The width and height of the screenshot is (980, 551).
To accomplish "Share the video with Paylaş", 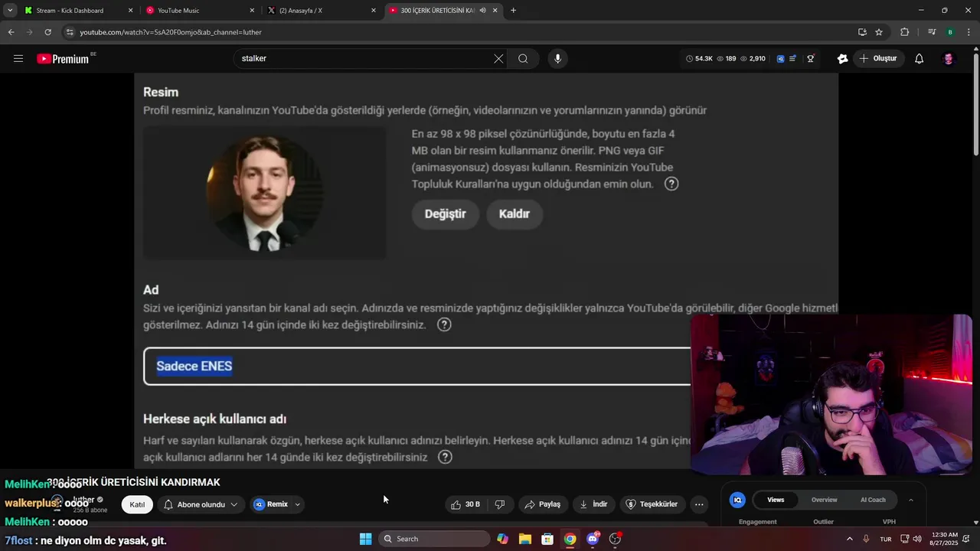I will (x=543, y=504).
